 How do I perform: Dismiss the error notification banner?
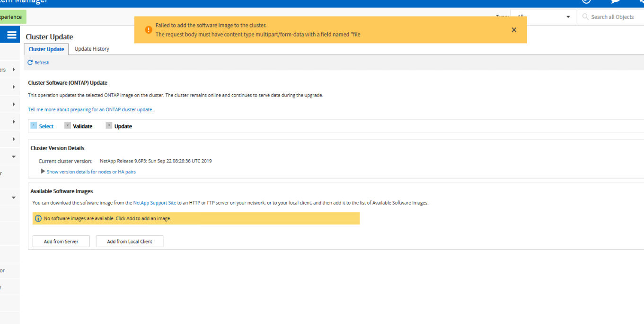coord(514,30)
